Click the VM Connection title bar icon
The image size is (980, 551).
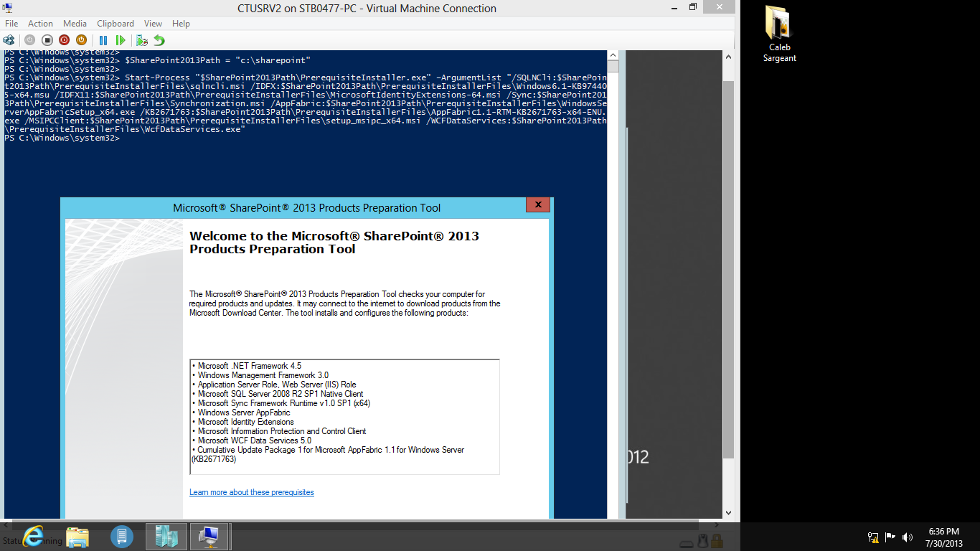click(9, 9)
